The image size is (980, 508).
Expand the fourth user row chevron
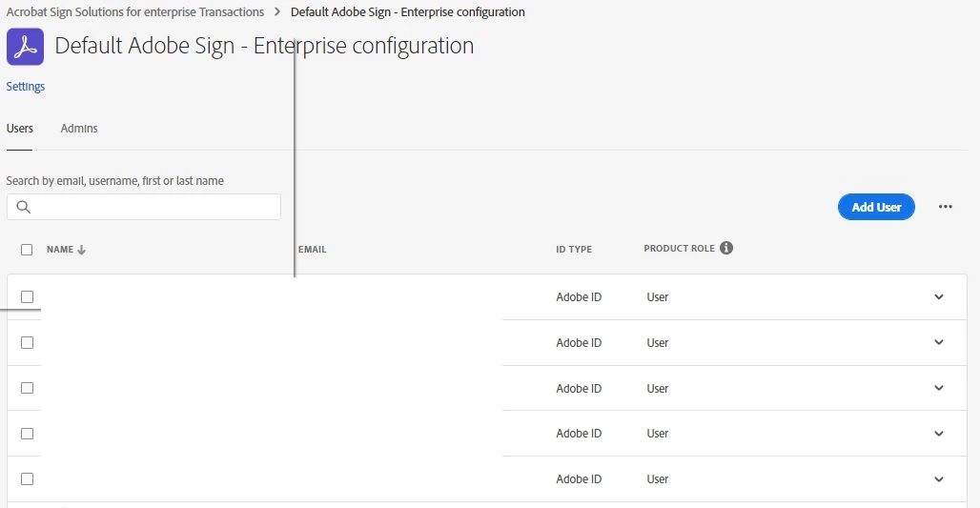(x=939, y=434)
